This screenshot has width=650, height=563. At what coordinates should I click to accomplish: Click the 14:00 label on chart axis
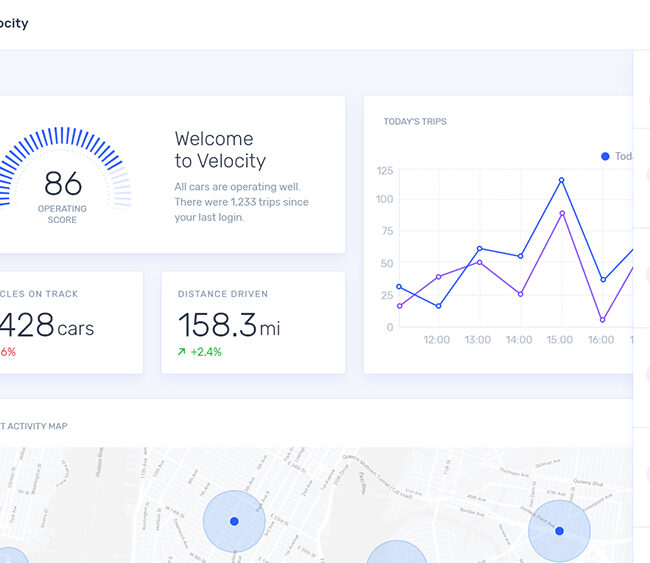click(x=518, y=340)
